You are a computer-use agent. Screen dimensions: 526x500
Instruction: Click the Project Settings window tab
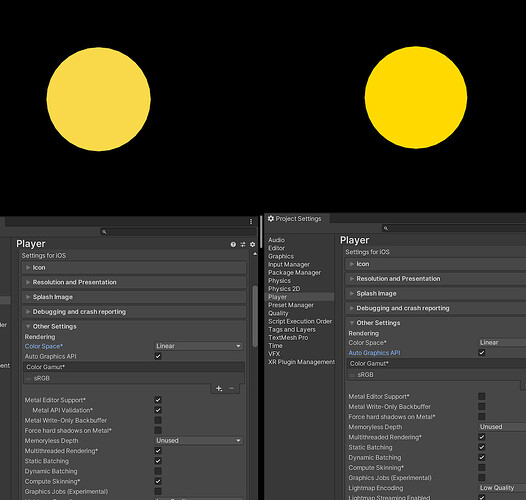coord(295,219)
